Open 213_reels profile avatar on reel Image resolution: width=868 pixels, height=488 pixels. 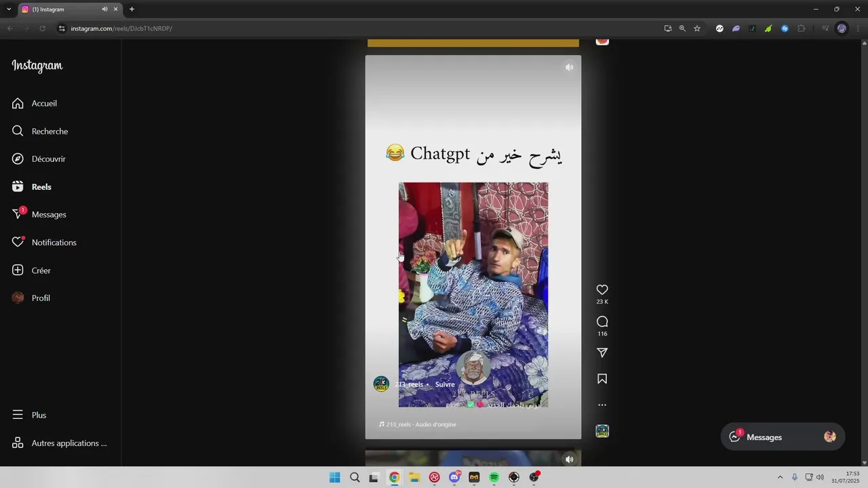coord(382,384)
